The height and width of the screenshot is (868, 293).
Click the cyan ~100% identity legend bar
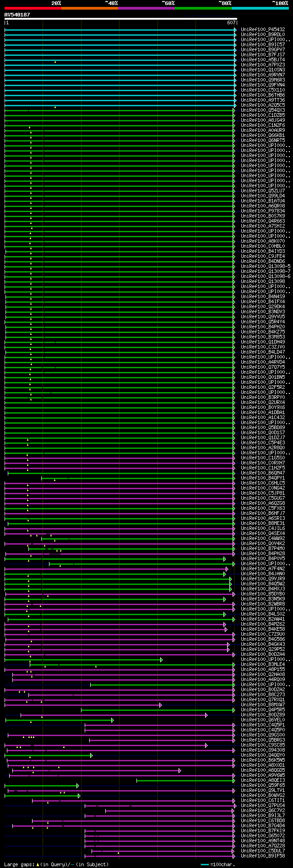[x=260, y=8]
